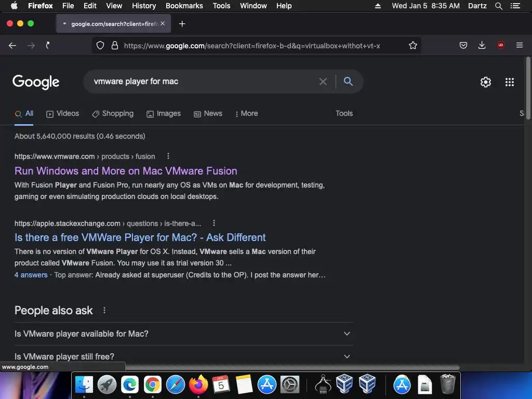Switch to the News results tab
Screen dimensions: 532x399
pos(208,114)
